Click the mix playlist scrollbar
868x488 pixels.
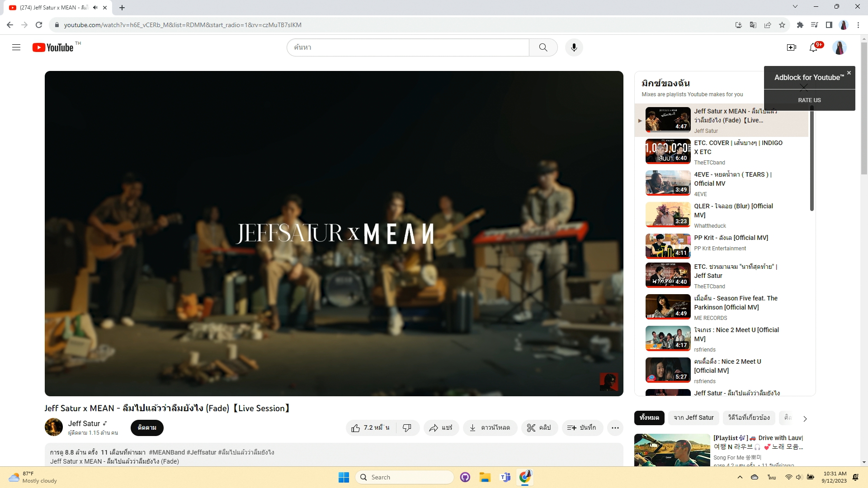pos(812,158)
